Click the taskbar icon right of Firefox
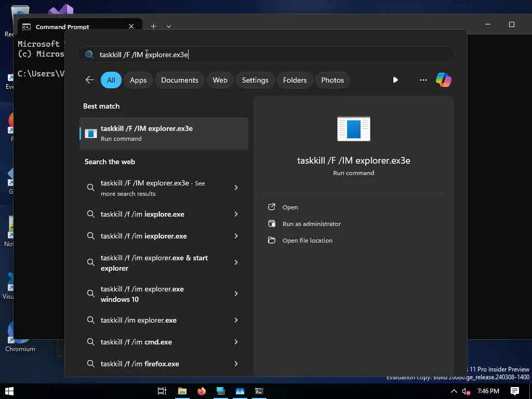Viewport: 532px width, 399px height. pos(220,391)
